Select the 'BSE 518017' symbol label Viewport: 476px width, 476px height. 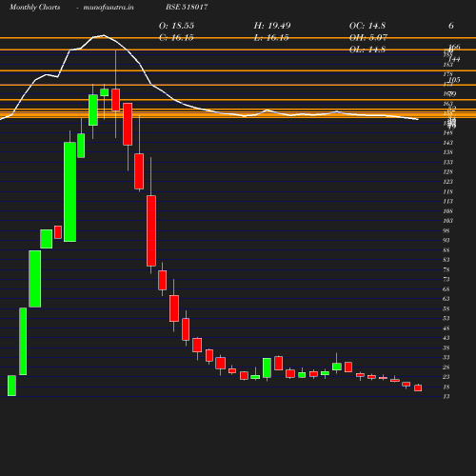(187, 7)
